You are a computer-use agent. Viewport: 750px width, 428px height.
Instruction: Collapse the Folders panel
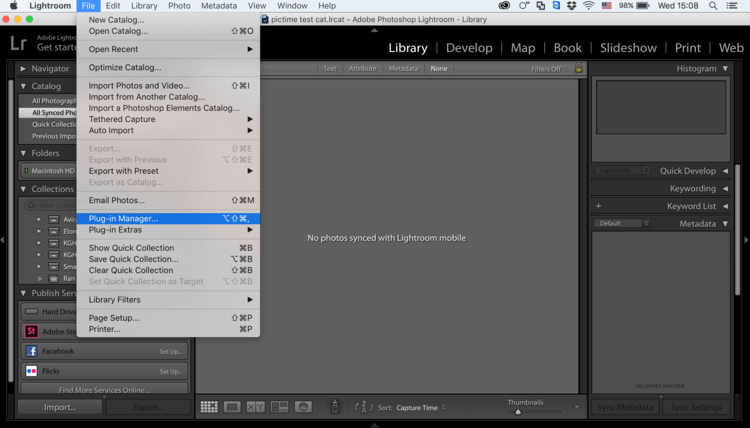23,153
